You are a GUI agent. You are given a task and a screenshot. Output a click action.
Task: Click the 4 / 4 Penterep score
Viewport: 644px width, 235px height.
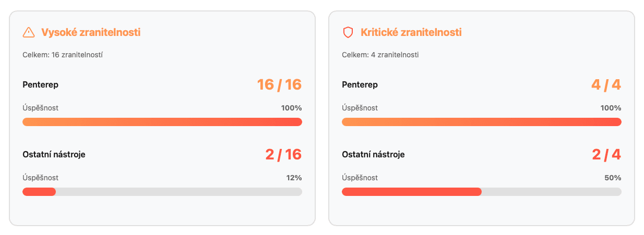[x=606, y=84]
